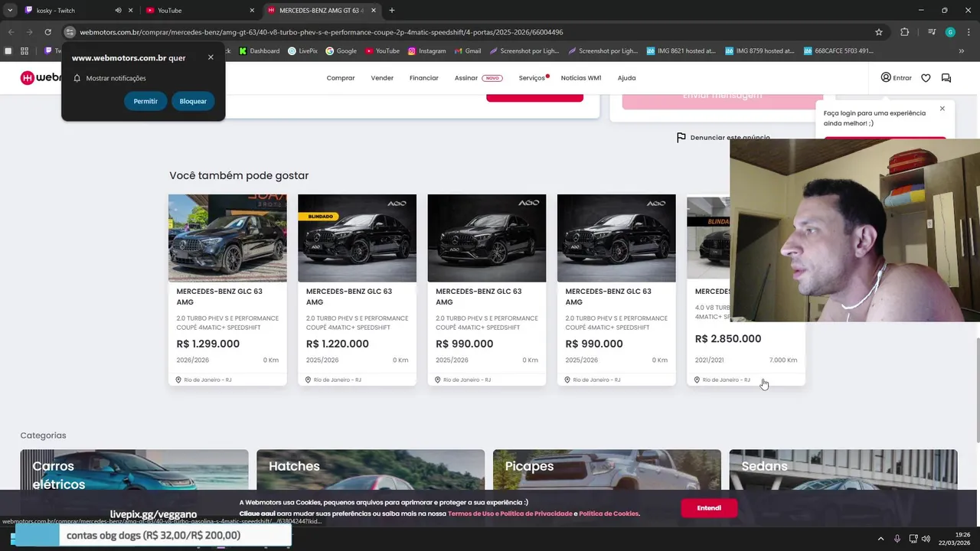This screenshot has height=551, width=980.
Task: Open the Chrome three-dot menu
Action: pos(969,32)
